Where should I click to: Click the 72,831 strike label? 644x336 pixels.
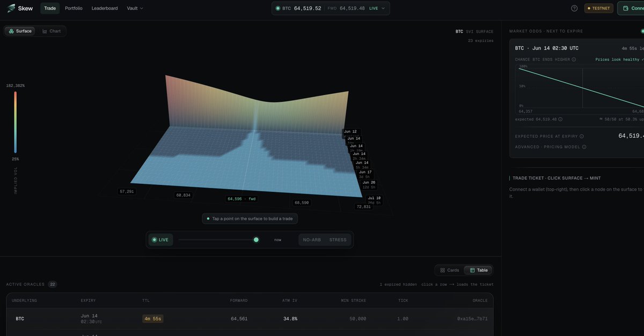[363, 206]
